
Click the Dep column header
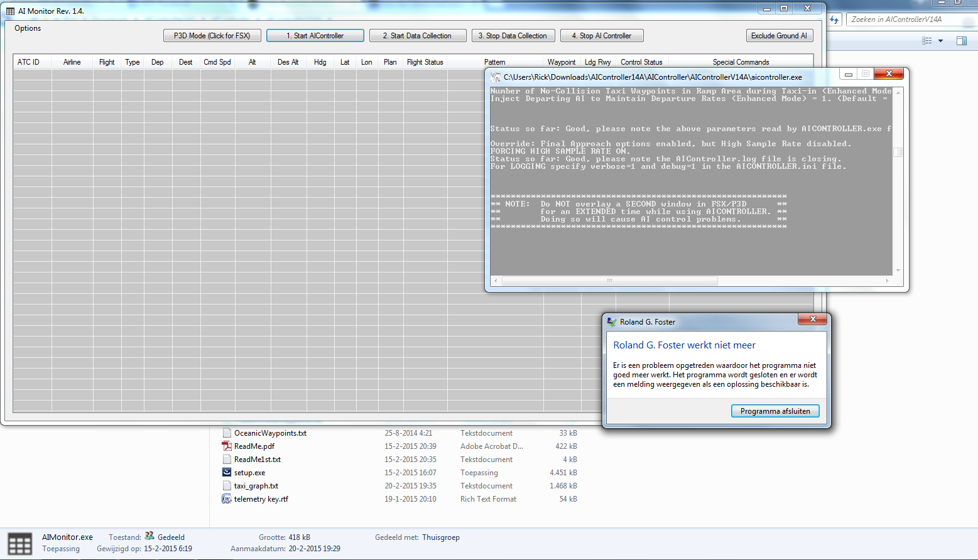[x=157, y=62]
